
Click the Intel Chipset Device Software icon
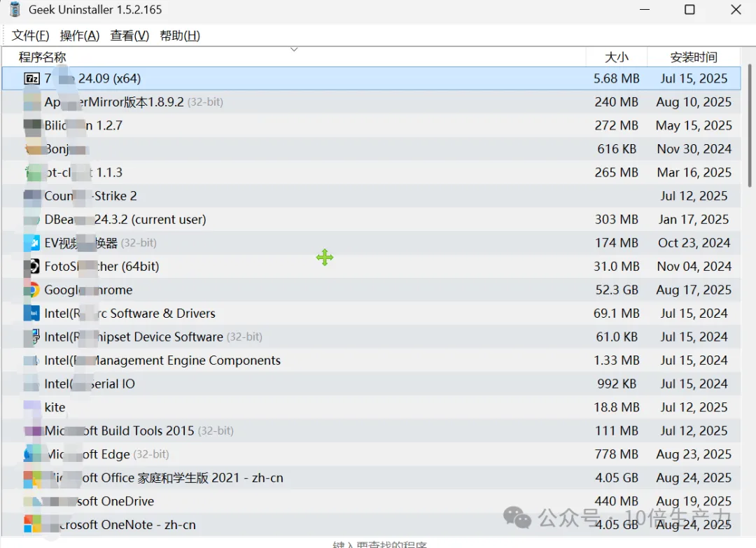pyautogui.click(x=31, y=337)
